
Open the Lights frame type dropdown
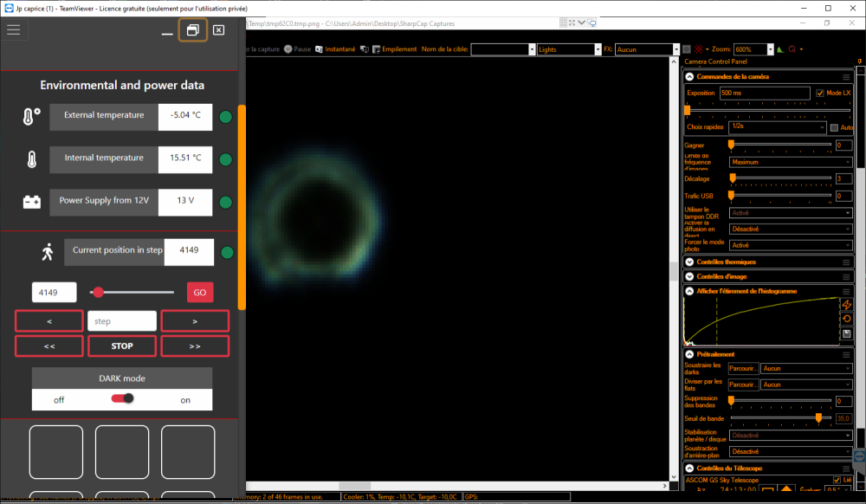click(598, 49)
